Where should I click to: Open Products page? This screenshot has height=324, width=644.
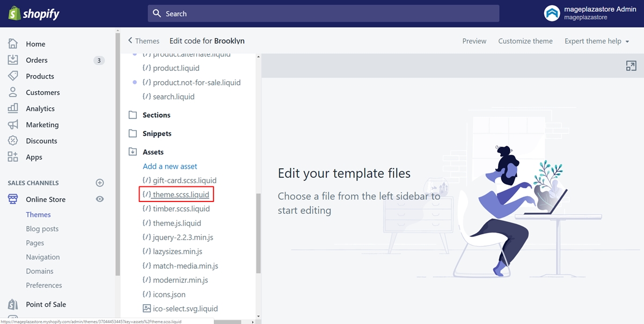click(40, 76)
